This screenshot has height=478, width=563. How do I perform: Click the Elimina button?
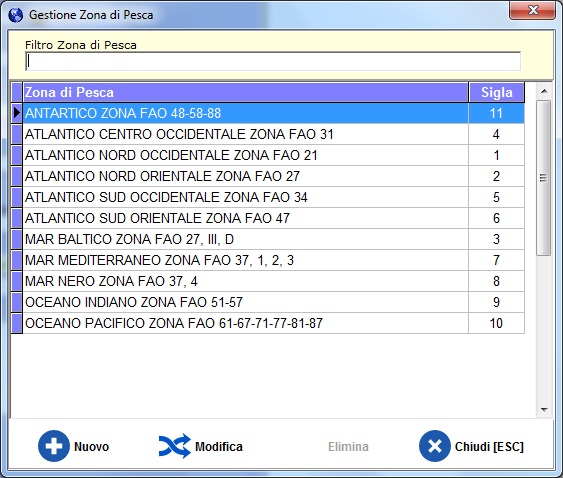348,446
